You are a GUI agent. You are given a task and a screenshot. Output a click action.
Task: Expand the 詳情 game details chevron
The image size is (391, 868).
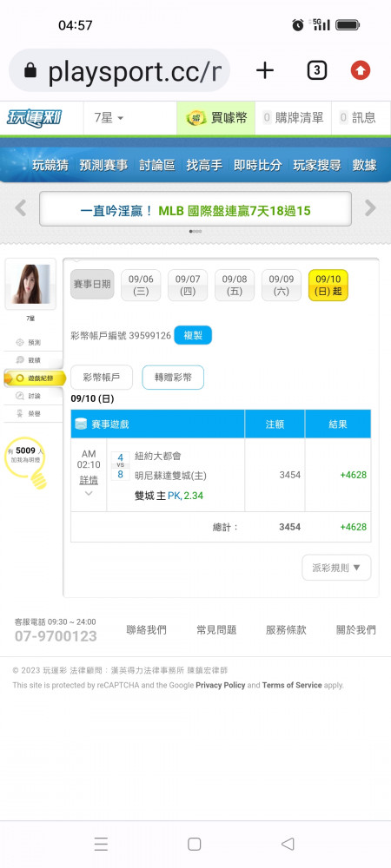pos(89,493)
